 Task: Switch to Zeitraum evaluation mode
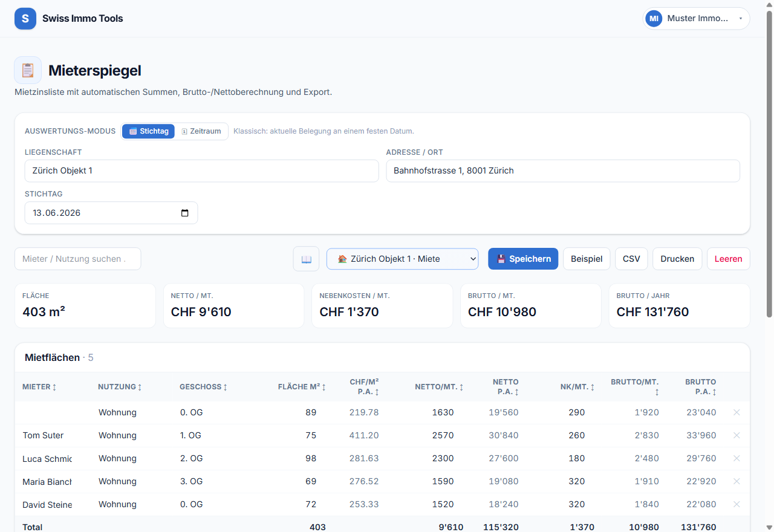pos(201,131)
